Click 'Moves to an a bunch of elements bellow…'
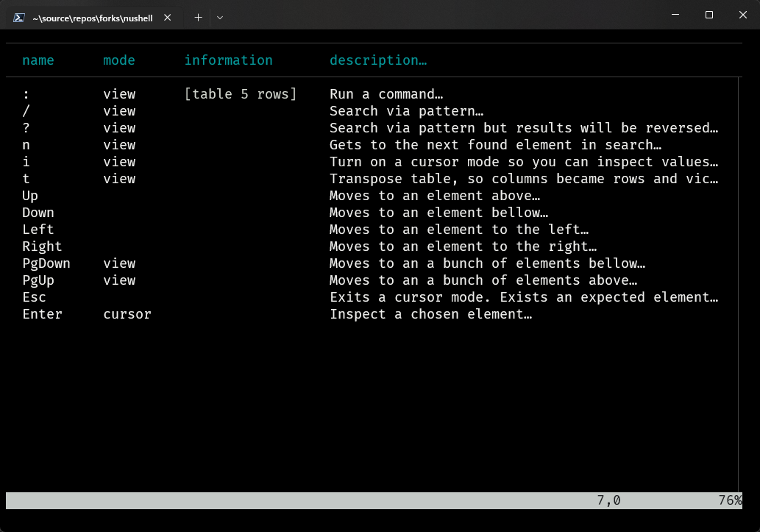 coord(488,264)
